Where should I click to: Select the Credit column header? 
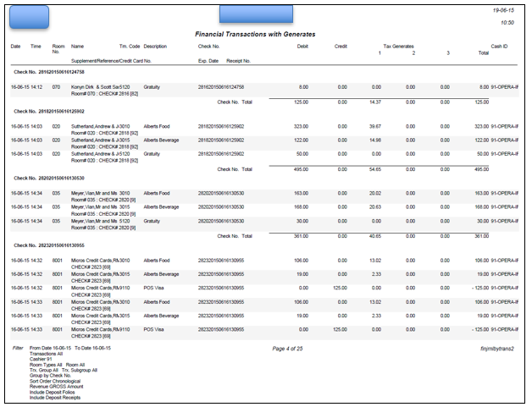pyautogui.click(x=341, y=46)
